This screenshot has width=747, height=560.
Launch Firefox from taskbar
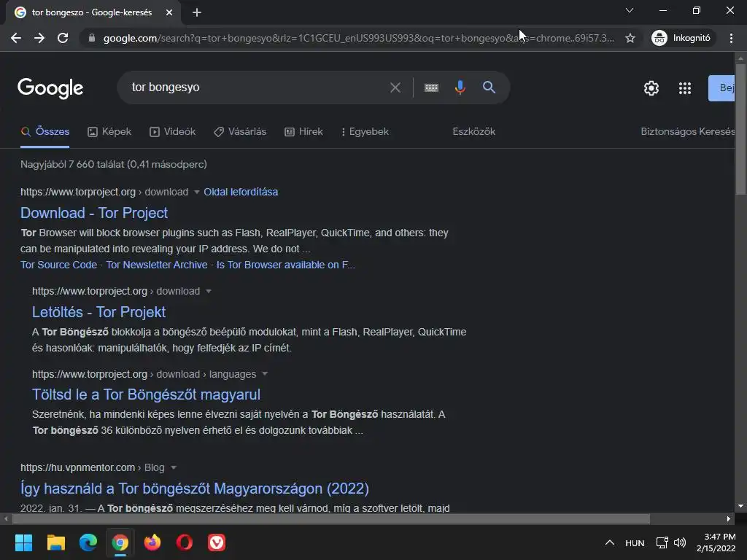[152, 542]
